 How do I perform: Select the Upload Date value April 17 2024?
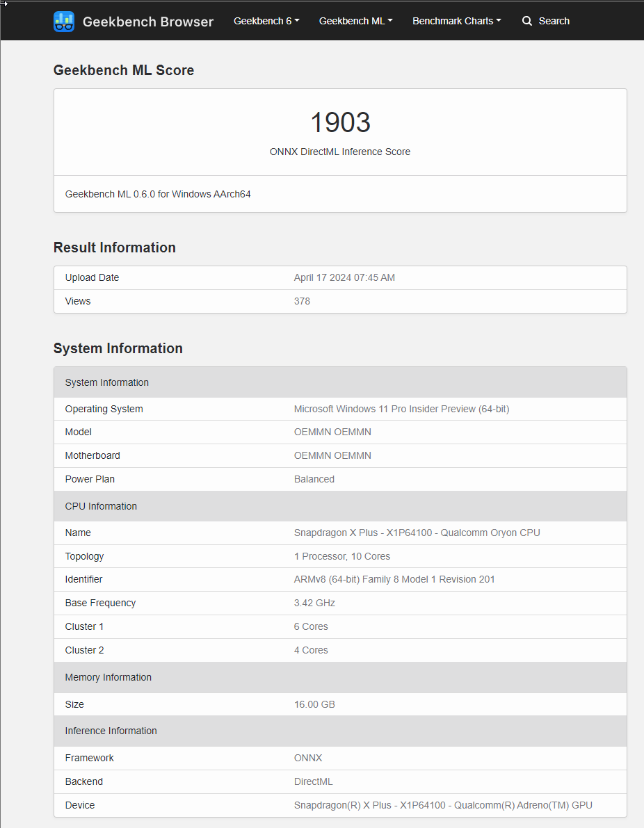[x=344, y=277]
